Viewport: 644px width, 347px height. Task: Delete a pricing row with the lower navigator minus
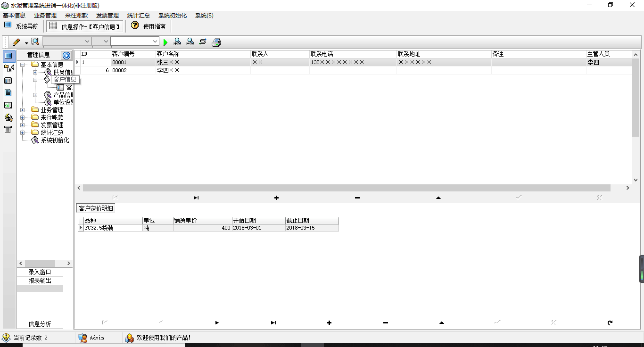coord(386,323)
